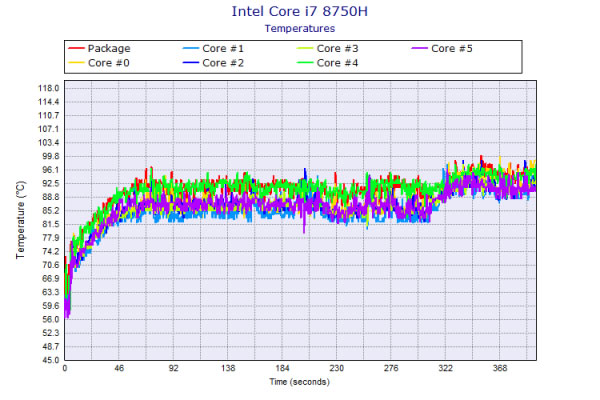Click the 99.8 y-axis value
This screenshot has width=600, height=400.
[x=51, y=156]
